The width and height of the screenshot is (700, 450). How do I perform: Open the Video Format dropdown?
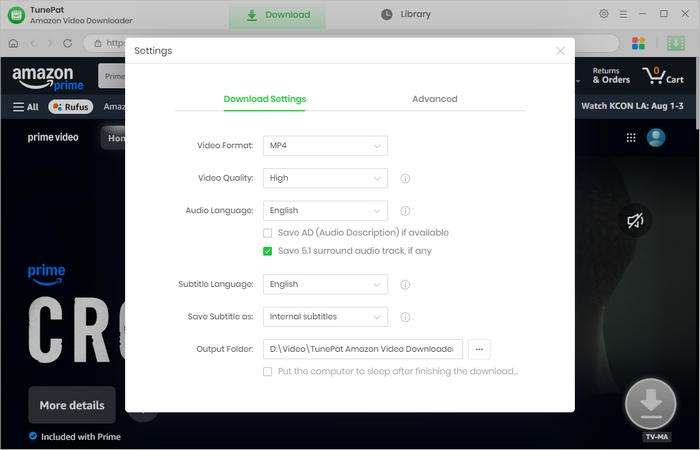pos(325,146)
